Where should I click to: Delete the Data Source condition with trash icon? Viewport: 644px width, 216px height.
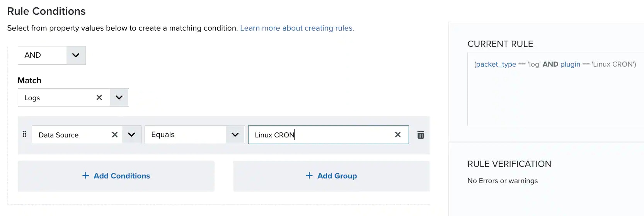[x=421, y=135]
